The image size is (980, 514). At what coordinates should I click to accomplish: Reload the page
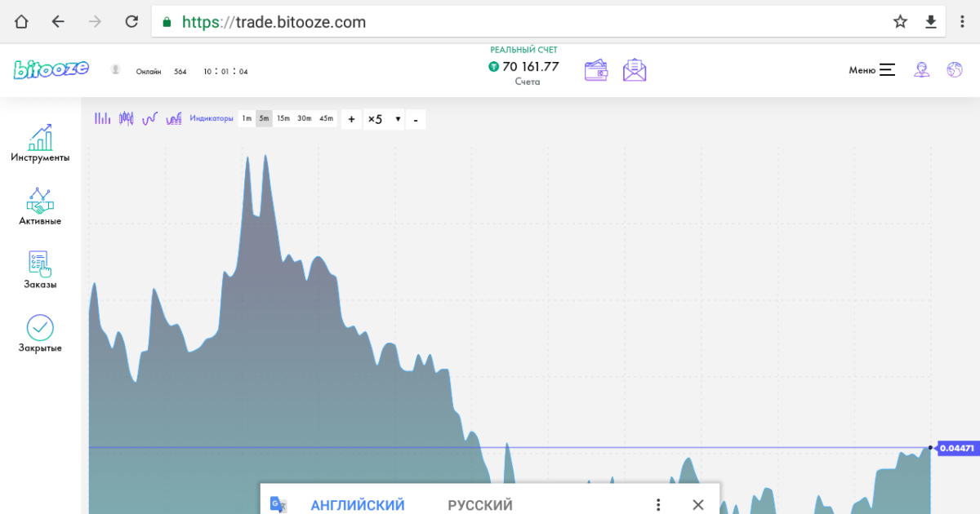(131, 22)
